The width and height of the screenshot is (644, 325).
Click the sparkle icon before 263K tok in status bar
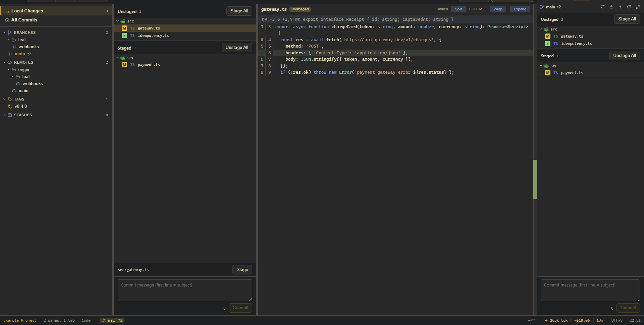coord(546,320)
